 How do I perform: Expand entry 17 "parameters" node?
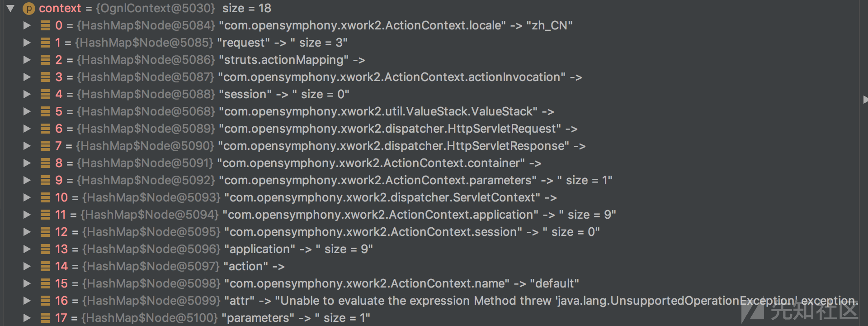[27, 318]
